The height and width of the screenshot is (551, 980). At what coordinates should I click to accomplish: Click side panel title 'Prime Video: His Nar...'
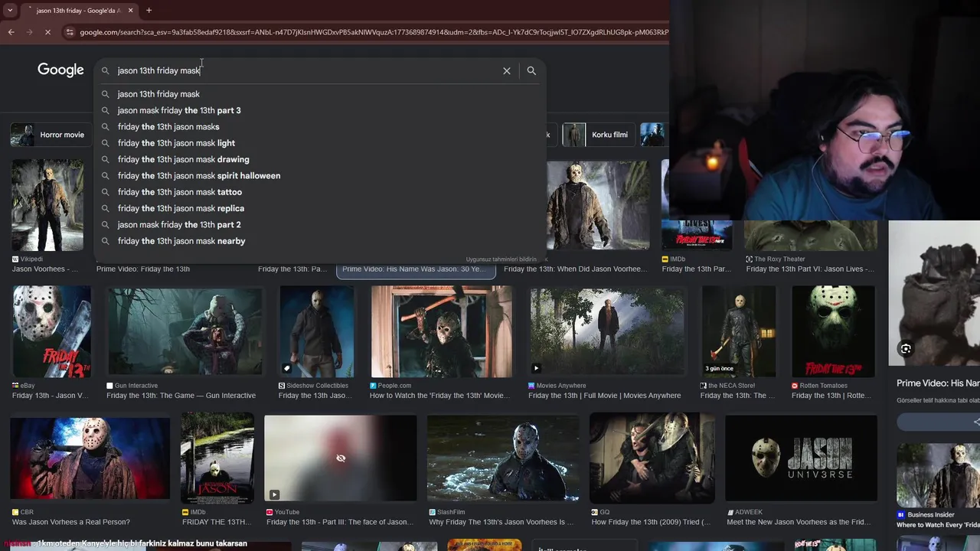pos(938,383)
